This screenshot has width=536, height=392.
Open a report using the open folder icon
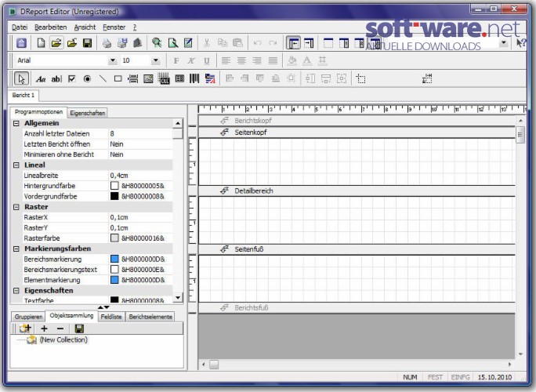point(56,43)
